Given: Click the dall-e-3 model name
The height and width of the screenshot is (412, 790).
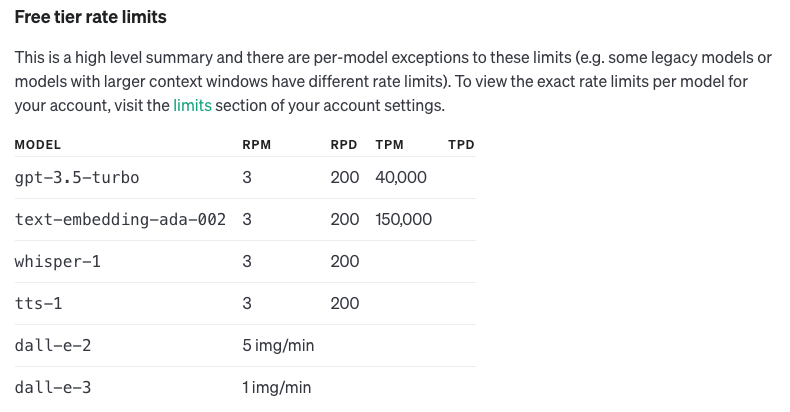Looking at the screenshot, I should tap(52, 388).
